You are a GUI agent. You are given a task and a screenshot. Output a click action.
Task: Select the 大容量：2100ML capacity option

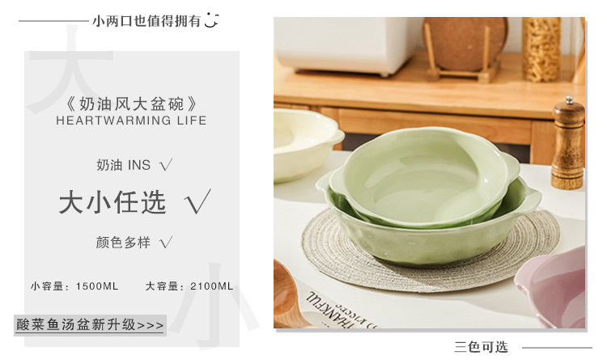(x=189, y=286)
